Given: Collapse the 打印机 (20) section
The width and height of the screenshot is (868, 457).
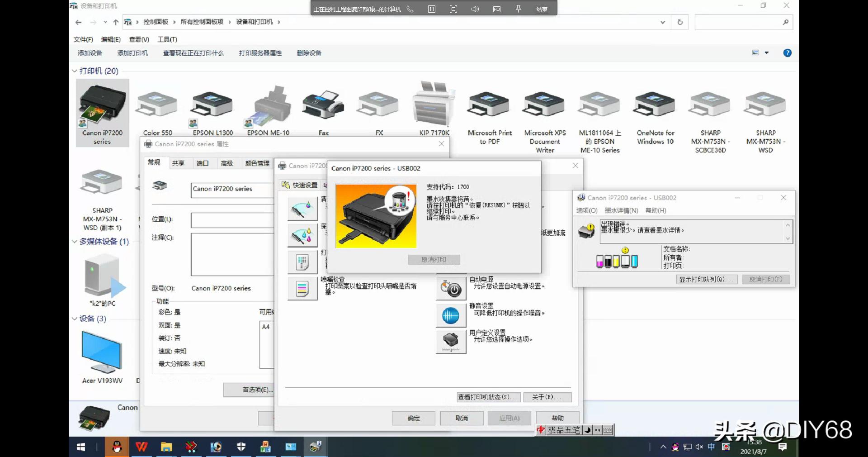Looking at the screenshot, I should pos(74,71).
